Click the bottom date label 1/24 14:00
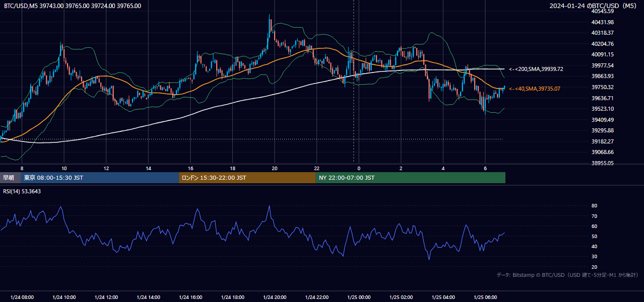 (148, 297)
